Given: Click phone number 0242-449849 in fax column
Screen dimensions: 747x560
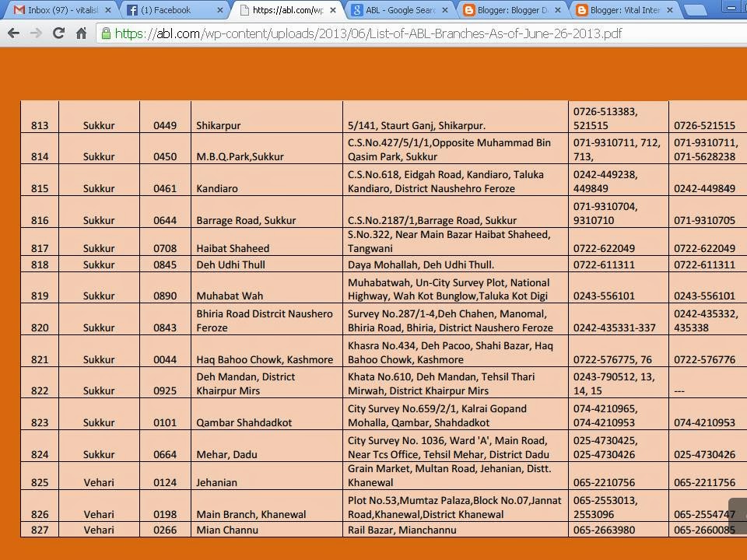Looking at the screenshot, I should click(x=705, y=188).
